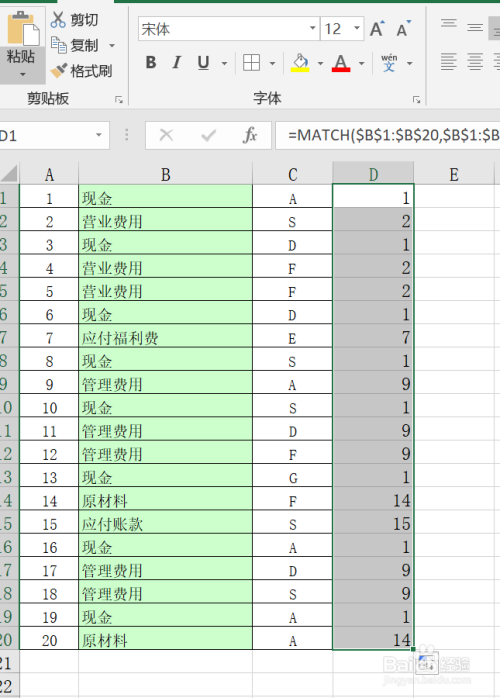Expand the font size dropdown

point(357,28)
